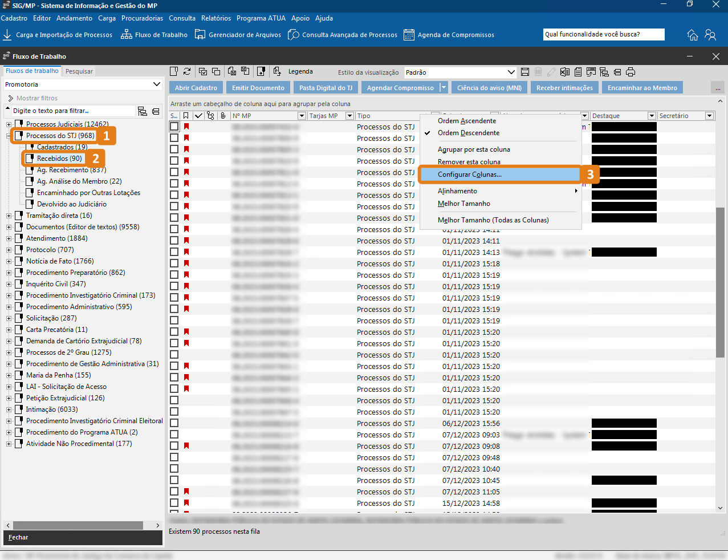The height and width of the screenshot is (560, 728).
Task: Click the Fechar button
Action: coord(83,538)
